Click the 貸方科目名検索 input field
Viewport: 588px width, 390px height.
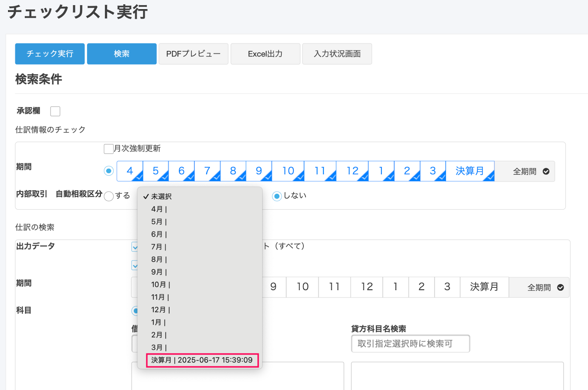[x=410, y=344]
